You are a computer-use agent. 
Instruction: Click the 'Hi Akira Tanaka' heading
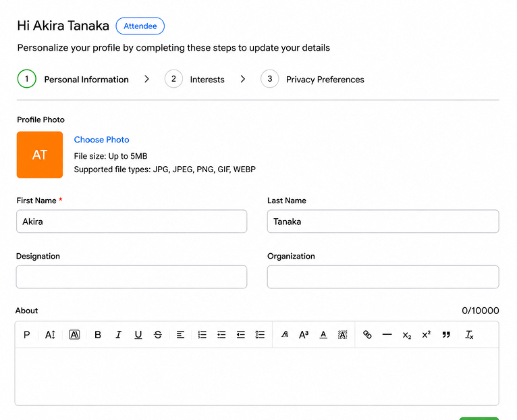pos(63,26)
